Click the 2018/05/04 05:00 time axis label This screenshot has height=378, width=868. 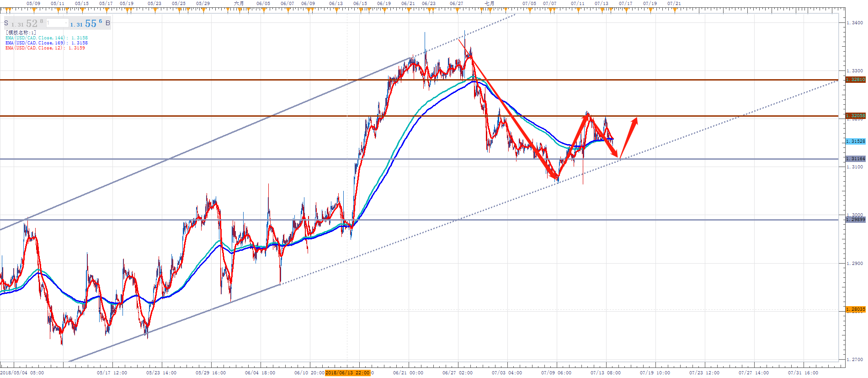[22, 373]
